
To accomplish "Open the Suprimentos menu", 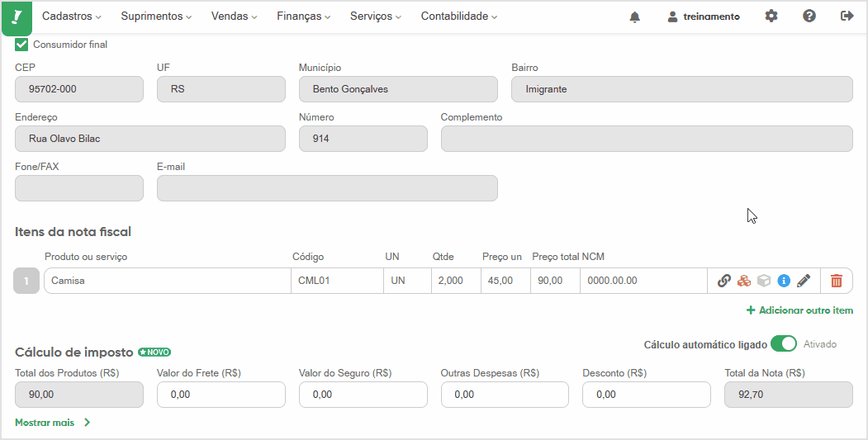I will pyautogui.click(x=156, y=16).
